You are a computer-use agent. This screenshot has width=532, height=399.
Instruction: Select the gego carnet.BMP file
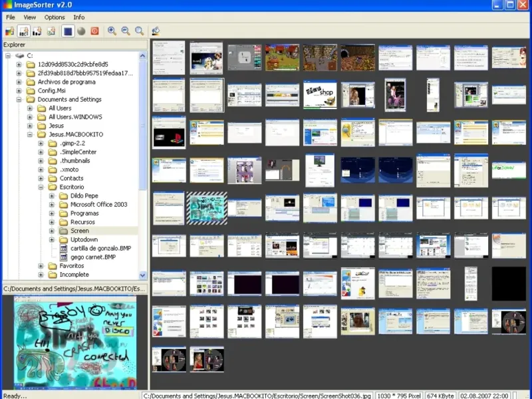[x=92, y=257]
